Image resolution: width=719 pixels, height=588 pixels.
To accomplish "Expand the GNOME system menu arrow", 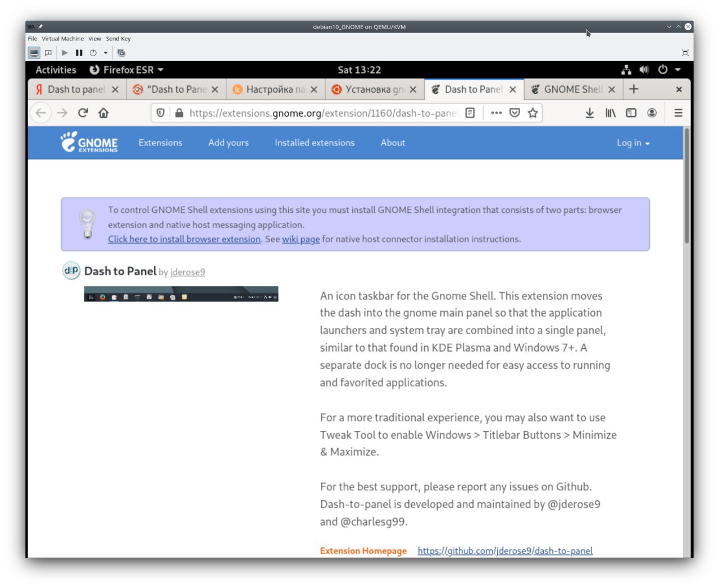I will click(677, 70).
